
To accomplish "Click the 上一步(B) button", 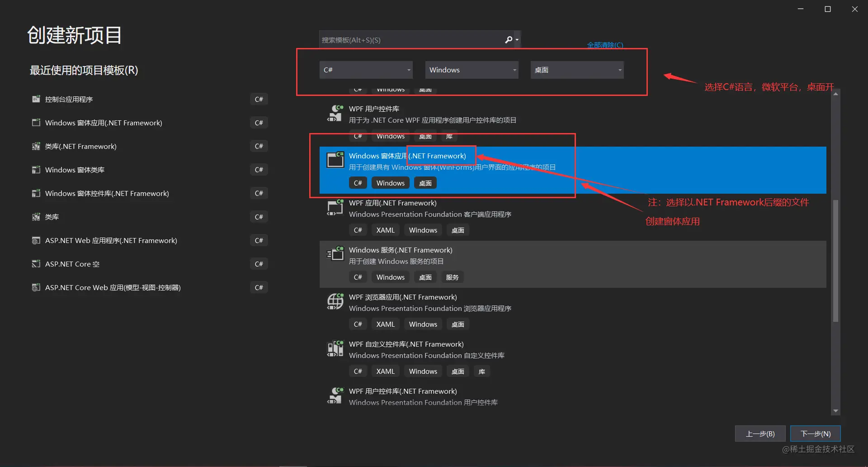I will (x=760, y=434).
